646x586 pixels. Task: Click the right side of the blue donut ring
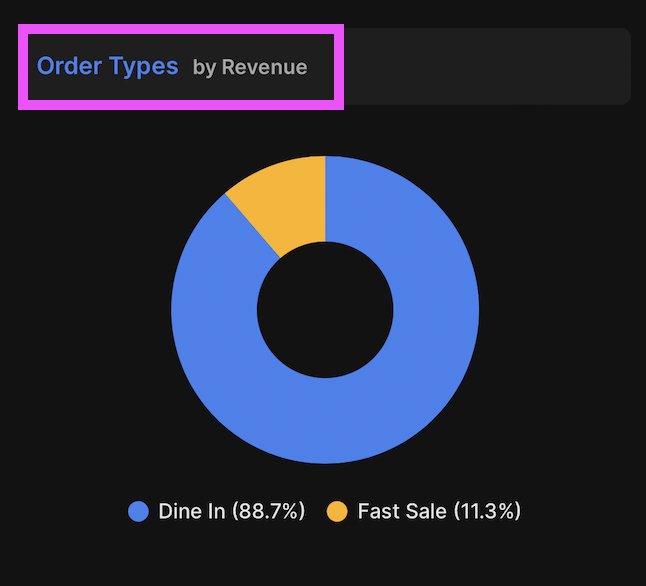[436, 310]
